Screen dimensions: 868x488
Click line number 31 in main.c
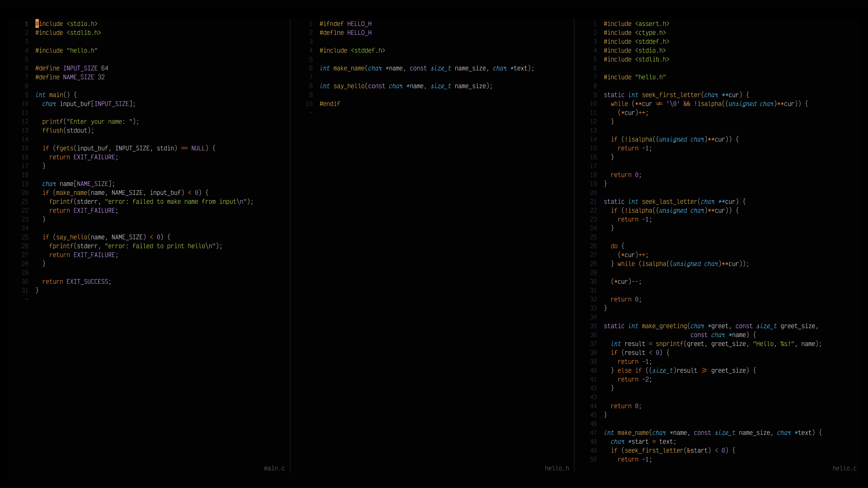point(25,290)
